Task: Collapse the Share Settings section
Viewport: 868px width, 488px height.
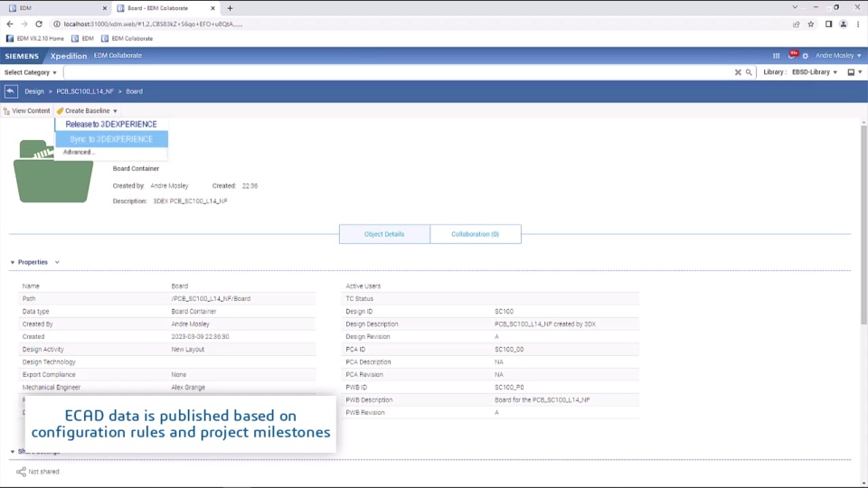Action: (12, 452)
